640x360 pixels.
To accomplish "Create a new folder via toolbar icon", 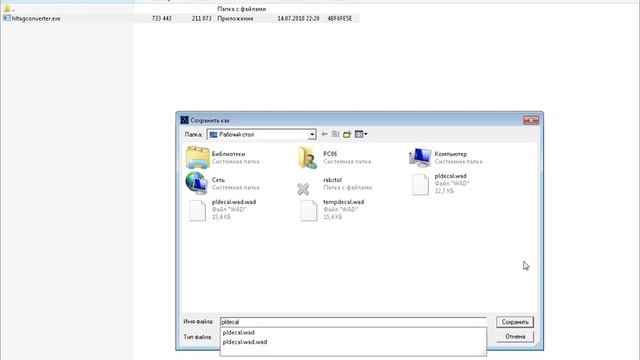I will tap(347, 134).
